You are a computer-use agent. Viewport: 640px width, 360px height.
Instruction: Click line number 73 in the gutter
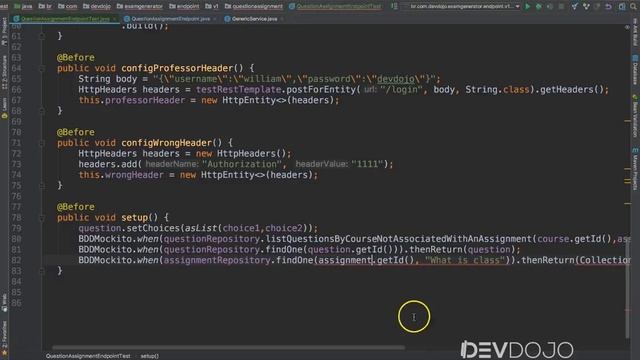tap(16, 164)
